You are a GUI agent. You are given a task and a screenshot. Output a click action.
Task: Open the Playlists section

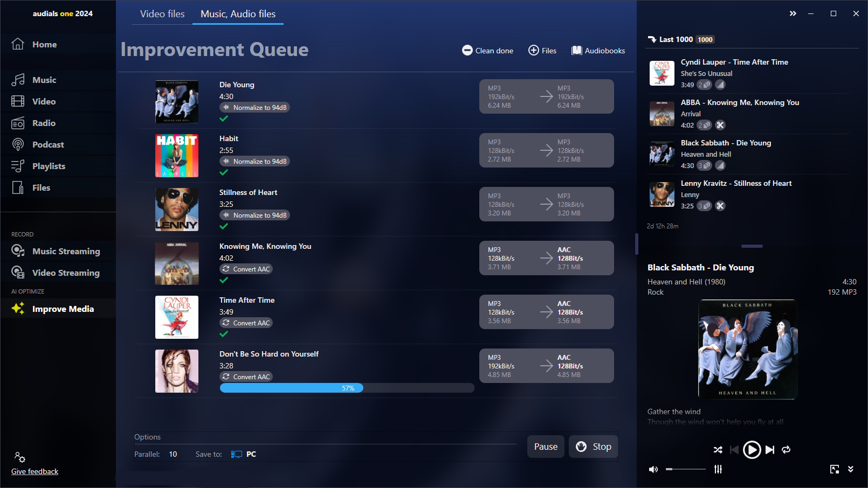pyautogui.click(x=58, y=166)
